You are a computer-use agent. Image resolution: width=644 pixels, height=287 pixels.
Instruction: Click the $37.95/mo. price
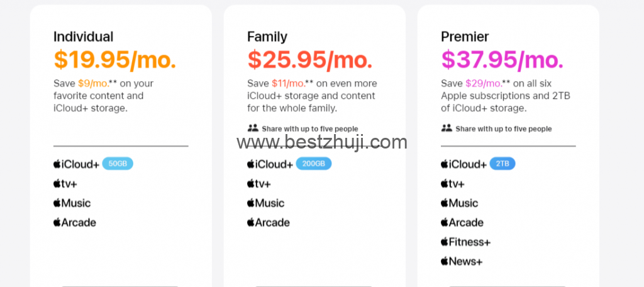[x=502, y=59]
